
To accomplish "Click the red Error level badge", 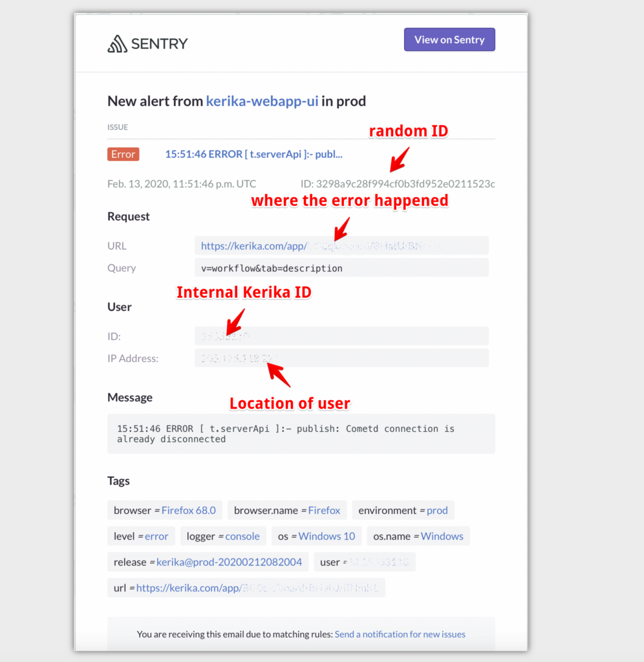I will 123,154.
